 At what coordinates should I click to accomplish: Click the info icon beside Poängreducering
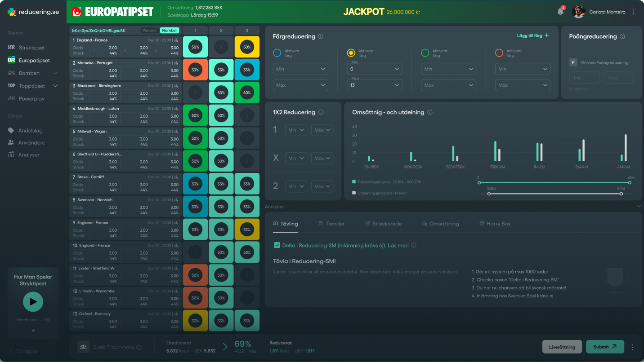(622, 37)
